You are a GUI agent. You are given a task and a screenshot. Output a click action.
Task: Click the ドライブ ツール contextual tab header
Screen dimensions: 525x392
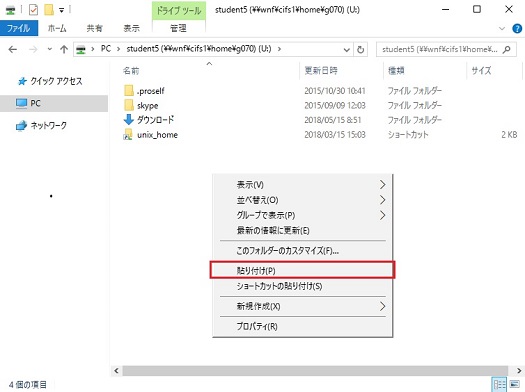click(179, 11)
